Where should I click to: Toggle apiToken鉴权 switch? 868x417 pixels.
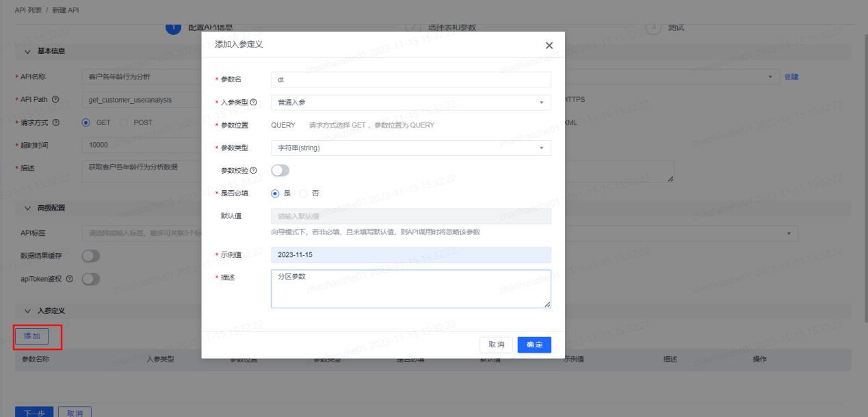[x=91, y=279]
